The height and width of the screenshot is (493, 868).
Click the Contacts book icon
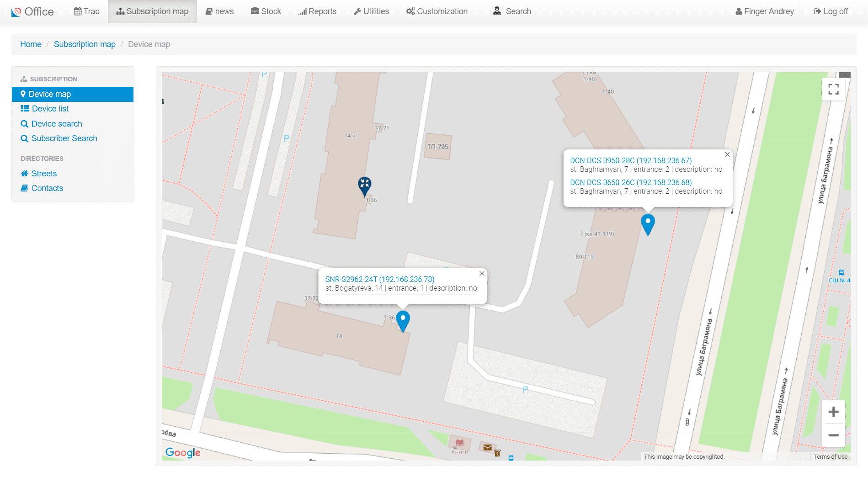[x=25, y=188]
